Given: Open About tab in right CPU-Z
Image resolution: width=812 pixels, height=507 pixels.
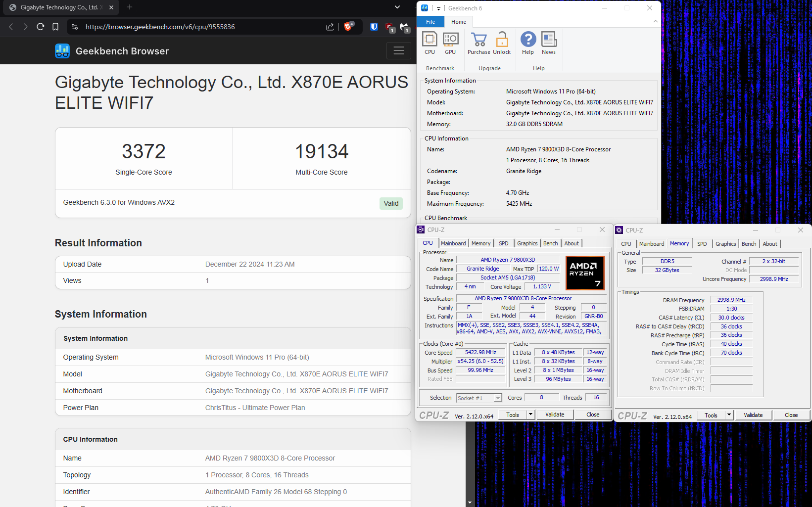Looking at the screenshot, I should 770,244.
